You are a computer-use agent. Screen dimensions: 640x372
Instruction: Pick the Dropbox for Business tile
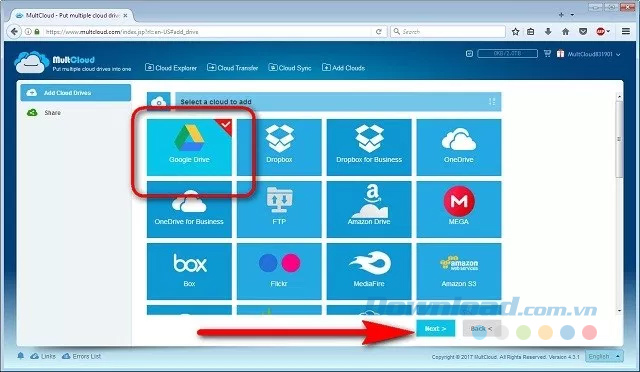point(369,147)
